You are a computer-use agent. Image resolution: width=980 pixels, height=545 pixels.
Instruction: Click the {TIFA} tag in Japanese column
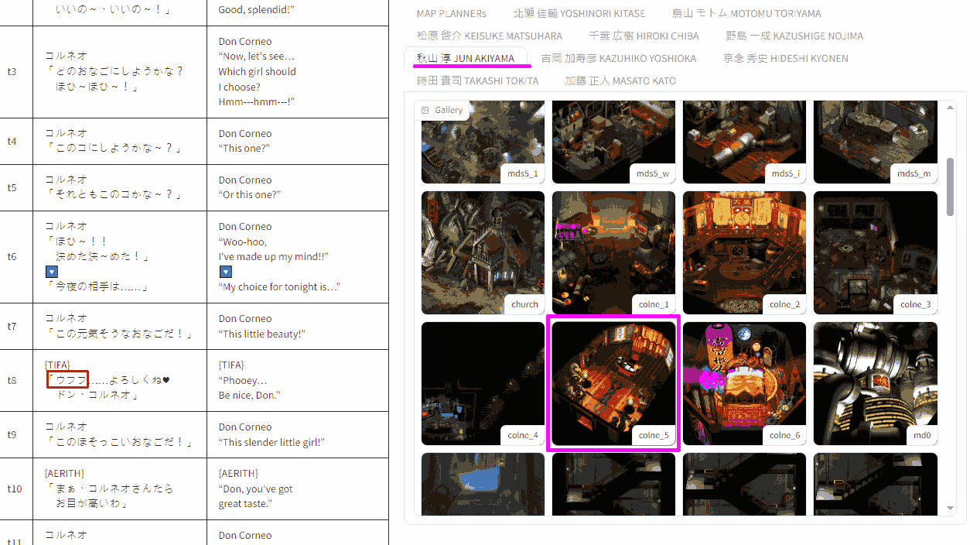(x=57, y=365)
